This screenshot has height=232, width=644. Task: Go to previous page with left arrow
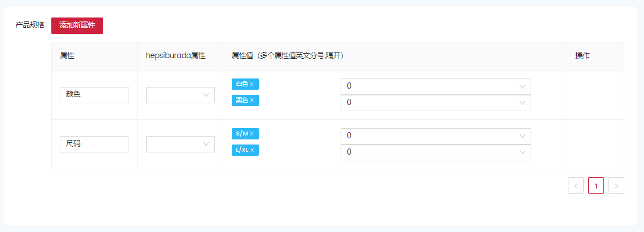click(575, 186)
